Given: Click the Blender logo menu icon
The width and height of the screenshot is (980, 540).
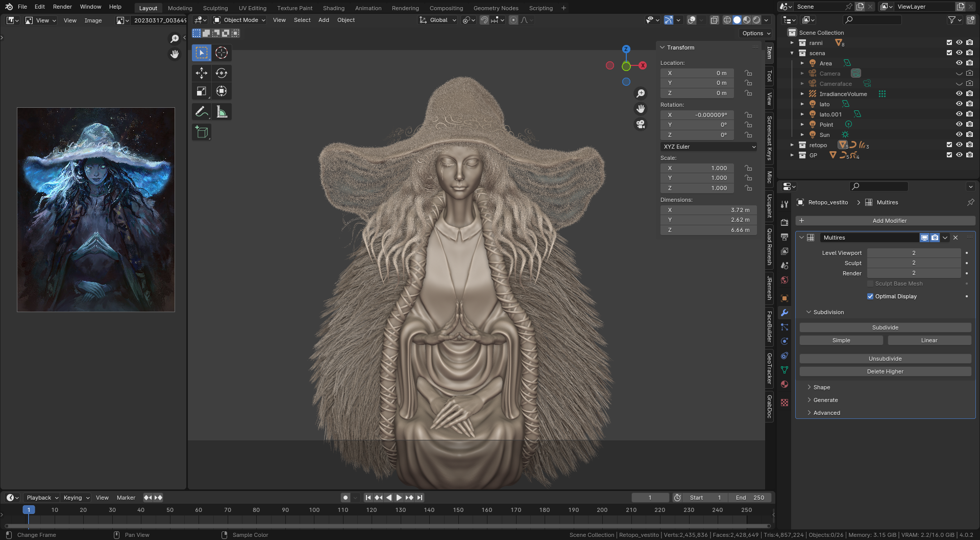Looking at the screenshot, I should [x=9, y=7].
